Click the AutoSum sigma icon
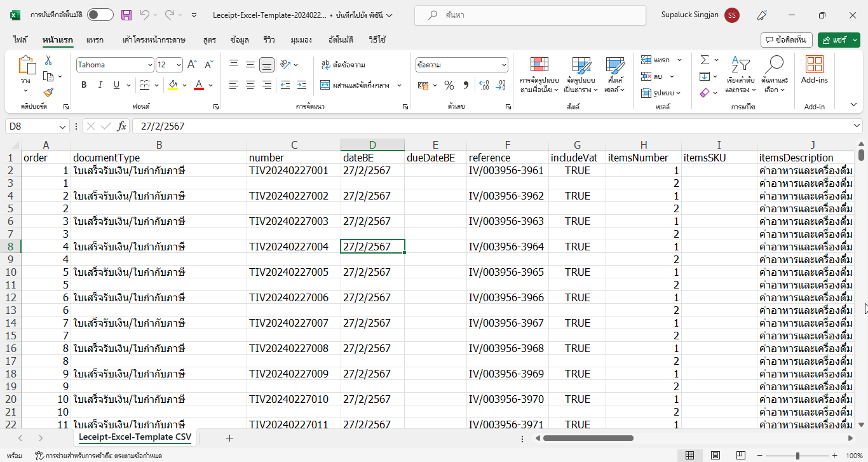 tap(705, 60)
